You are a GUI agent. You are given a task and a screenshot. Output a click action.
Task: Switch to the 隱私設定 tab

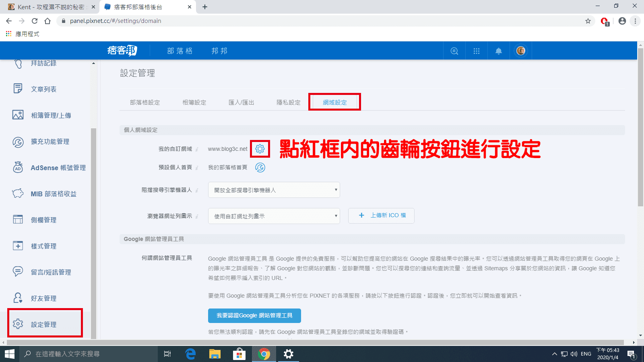(x=289, y=102)
